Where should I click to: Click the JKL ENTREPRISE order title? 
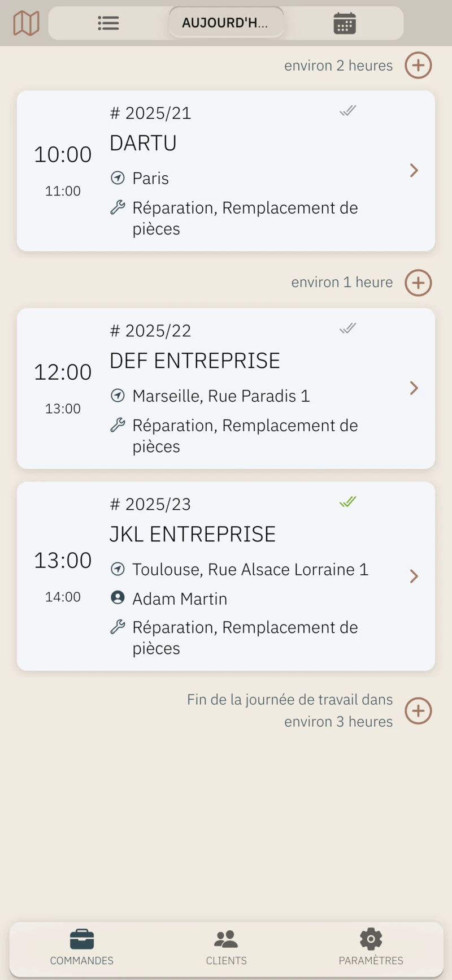pyautogui.click(x=193, y=534)
